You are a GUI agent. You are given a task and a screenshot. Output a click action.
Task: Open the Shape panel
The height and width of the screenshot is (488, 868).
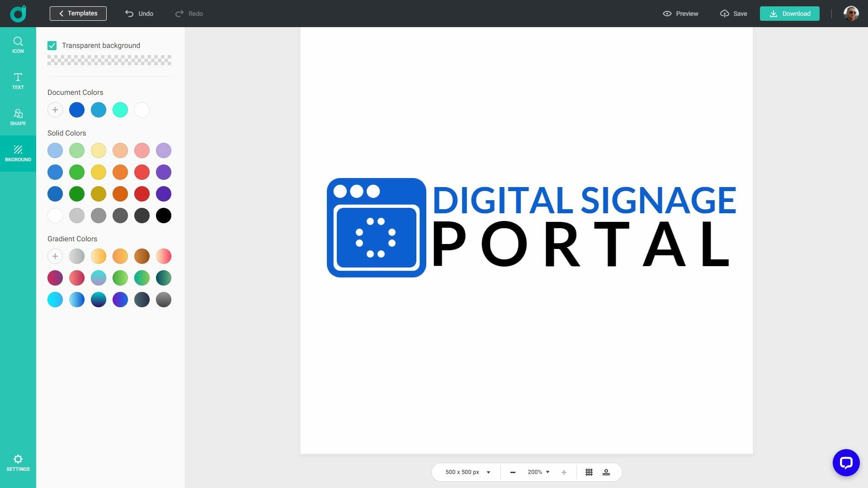pos(18,117)
